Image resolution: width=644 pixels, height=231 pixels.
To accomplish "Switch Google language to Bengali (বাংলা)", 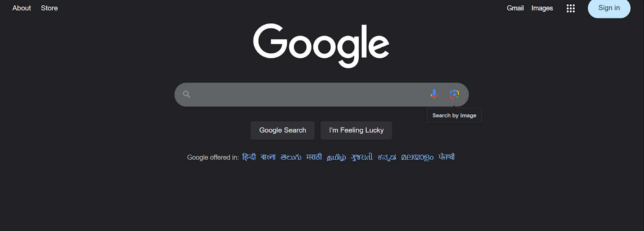I will (268, 157).
